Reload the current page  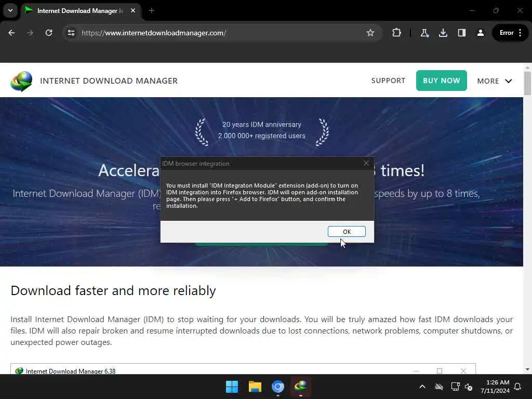coord(49,33)
